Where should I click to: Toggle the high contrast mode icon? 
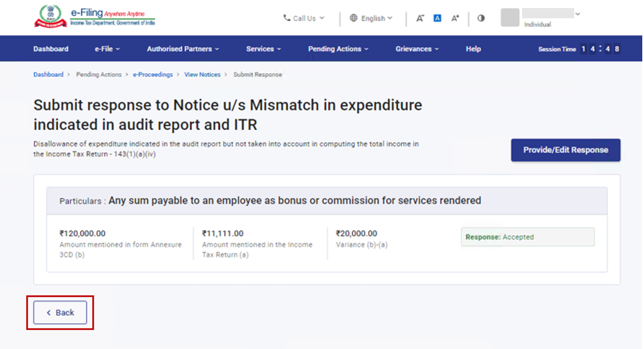coord(481,18)
